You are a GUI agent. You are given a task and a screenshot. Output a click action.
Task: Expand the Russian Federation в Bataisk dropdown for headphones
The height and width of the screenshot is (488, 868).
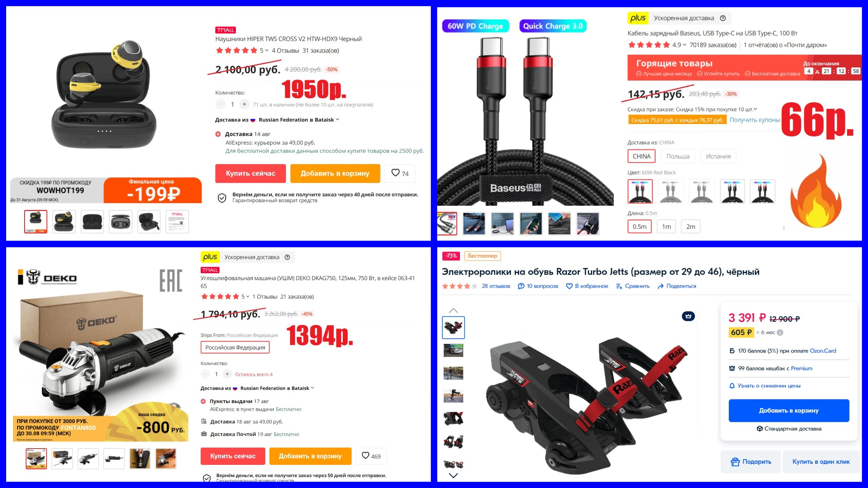tap(337, 120)
